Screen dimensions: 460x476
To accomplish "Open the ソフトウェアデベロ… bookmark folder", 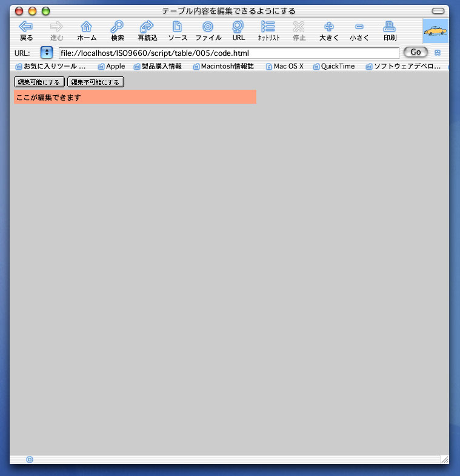I will coord(403,66).
